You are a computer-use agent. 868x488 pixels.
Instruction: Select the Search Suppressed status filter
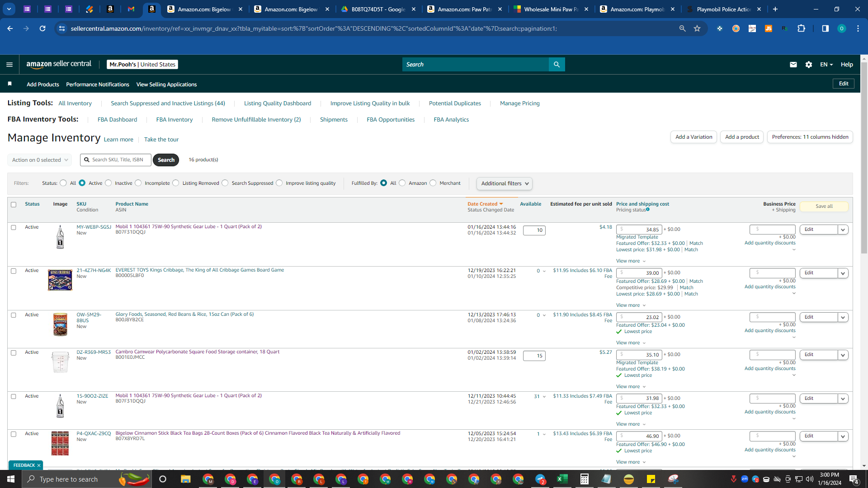tap(225, 183)
